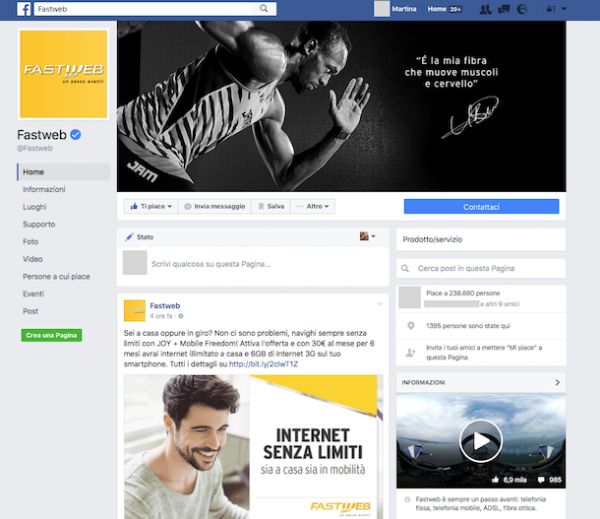Open the Ti piace dropdown button
600x519 pixels.
pos(151,206)
